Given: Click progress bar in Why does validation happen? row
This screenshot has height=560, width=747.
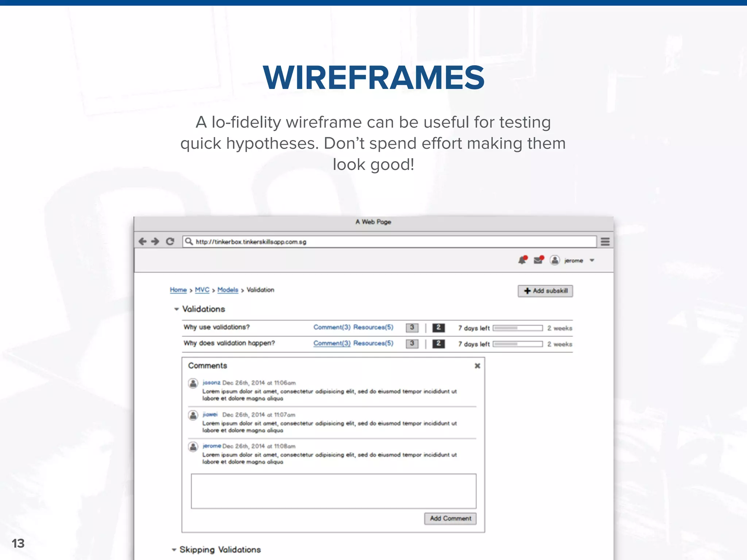Looking at the screenshot, I should (518, 344).
